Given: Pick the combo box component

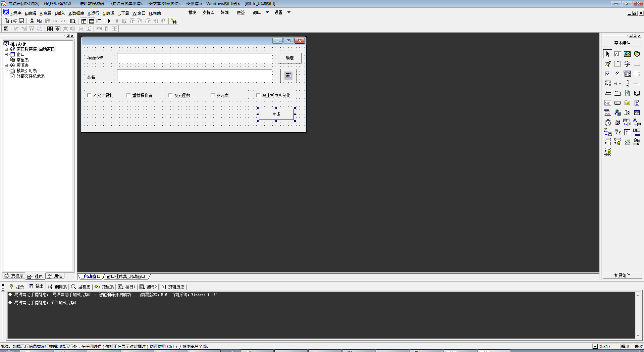Looking at the screenshot, I should tap(627, 74).
